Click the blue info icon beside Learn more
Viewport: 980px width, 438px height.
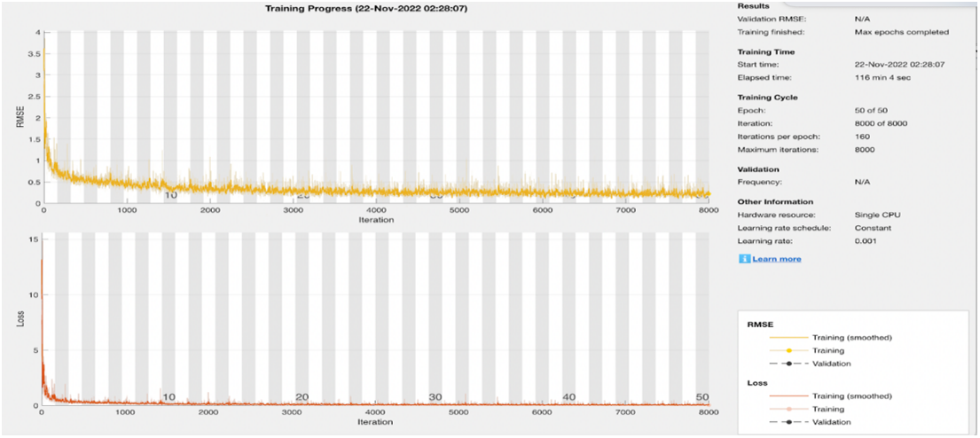pyautogui.click(x=744, y=259)
